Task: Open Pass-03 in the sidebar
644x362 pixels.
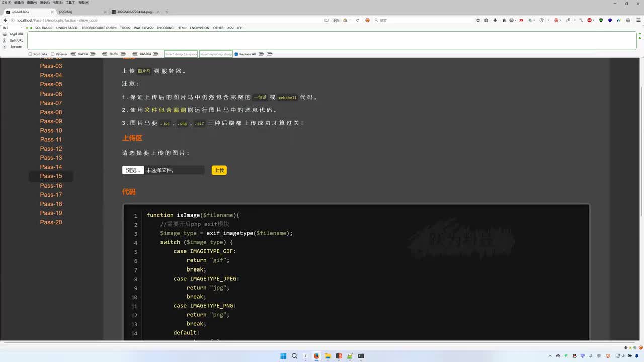Action: tap(51, 66)
